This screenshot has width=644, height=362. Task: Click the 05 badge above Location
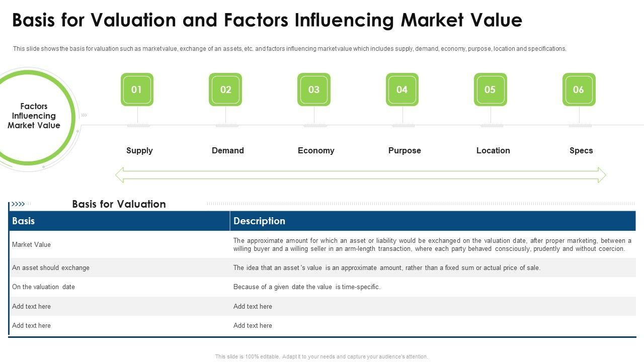(x=491, y=89)
